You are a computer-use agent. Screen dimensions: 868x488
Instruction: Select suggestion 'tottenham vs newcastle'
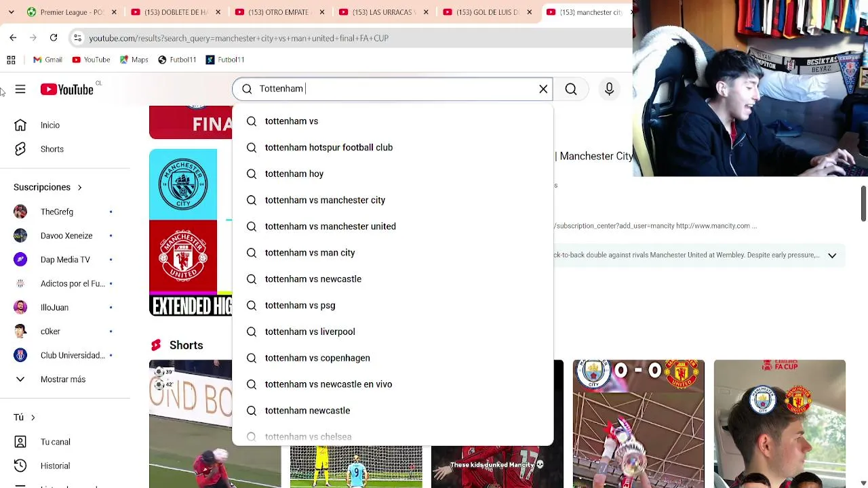393,279
